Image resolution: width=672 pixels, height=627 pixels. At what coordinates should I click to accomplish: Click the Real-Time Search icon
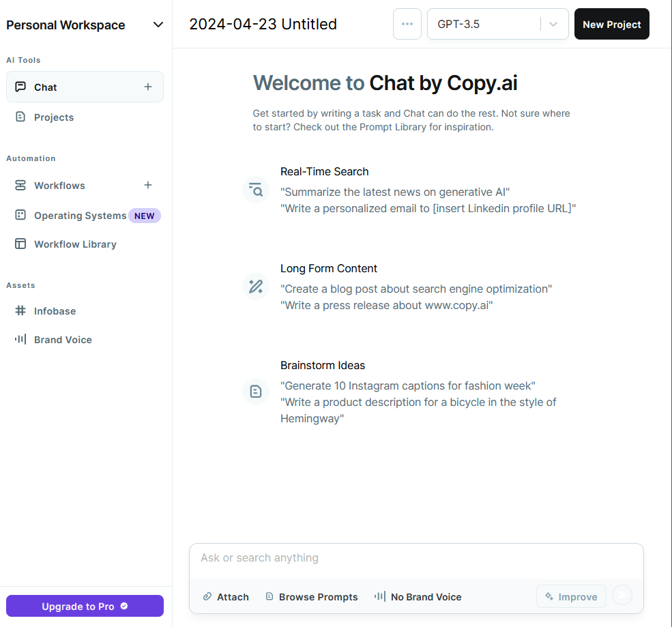255,189
